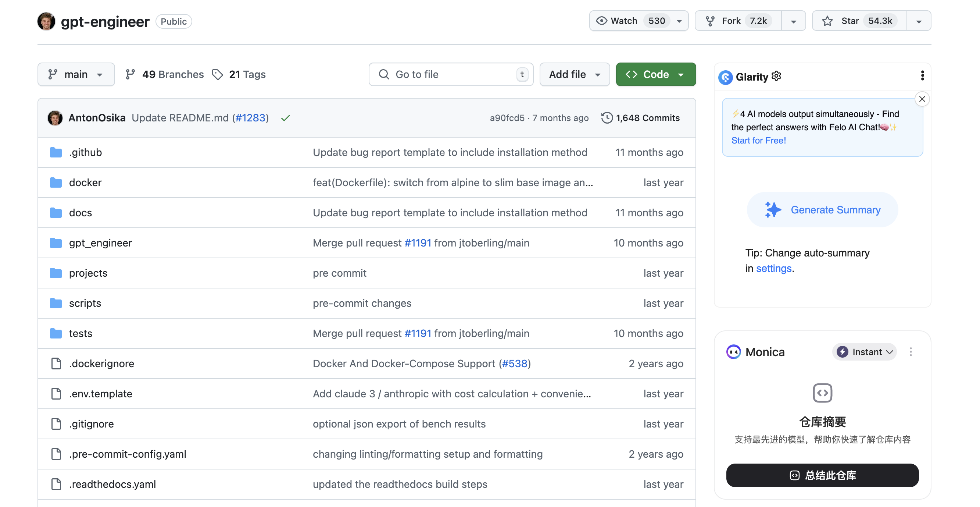Image resolution: width=980 pixels, height=507 pixels.
Task: Click the folder icon beside scripts
Action: [x=56, y=303]
